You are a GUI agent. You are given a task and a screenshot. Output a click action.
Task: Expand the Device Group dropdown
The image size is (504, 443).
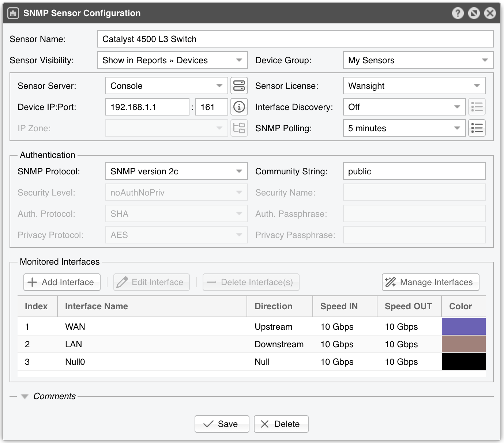[x=418, y=60]
